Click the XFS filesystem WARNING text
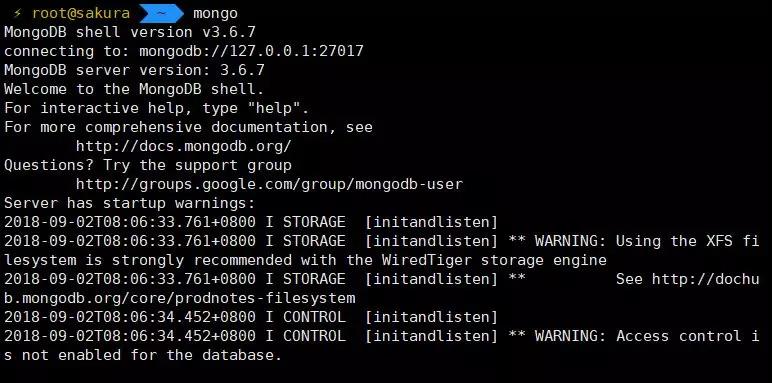This screenshot has height=383, width=772. click(x=382, y=251)
